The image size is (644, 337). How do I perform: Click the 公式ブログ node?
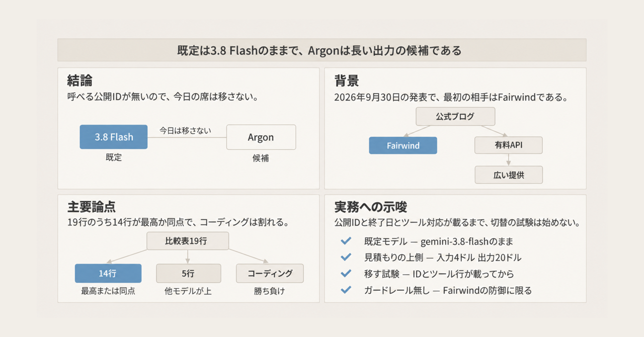click(455, 116)
